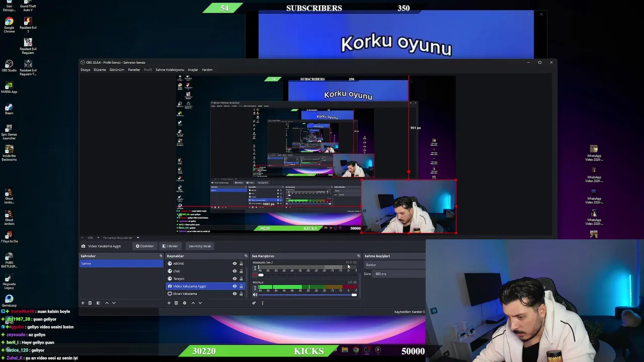Open Epic Games Launcher desktop shortcut
This screenshot has width=644, height=362.
[9, 132]
